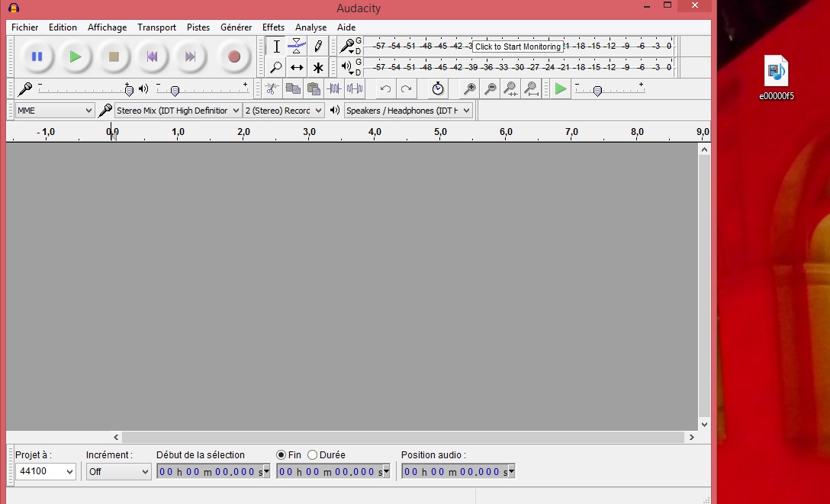Open format menu of the Fin time field
Screen dimensions: 830x504
386,471
